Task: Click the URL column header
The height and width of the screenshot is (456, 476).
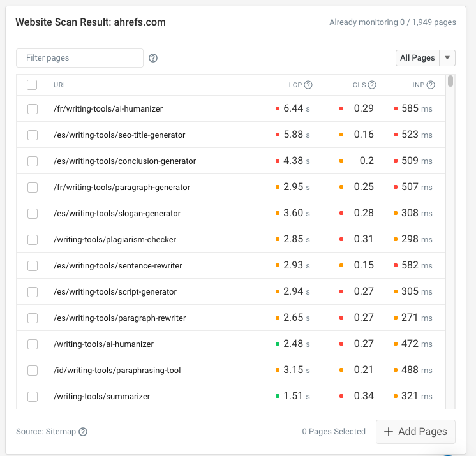Action: pos(60,85)
